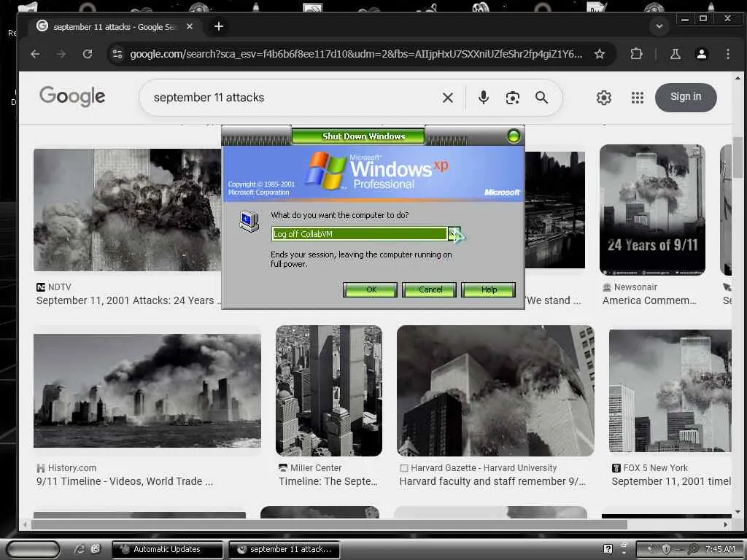Switch to Automatic Updates taskbar item
This screenshot has width=747, height=560.
coord(167,549)
